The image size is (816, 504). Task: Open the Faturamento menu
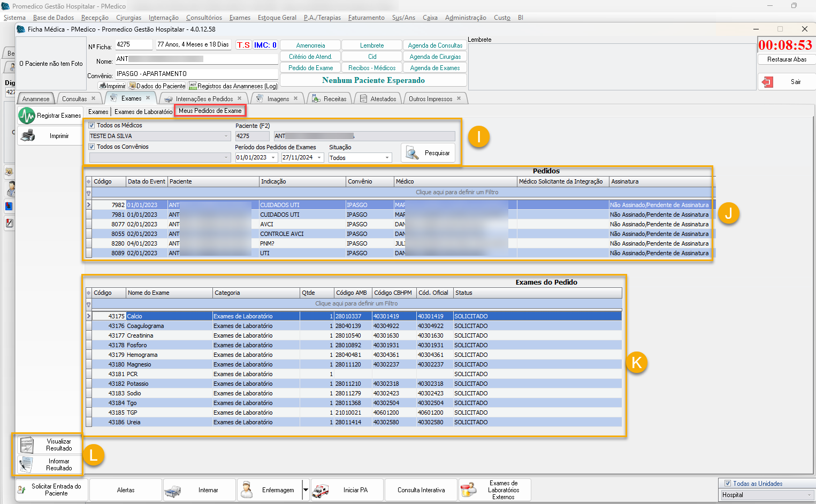click(x=366, y=18)
